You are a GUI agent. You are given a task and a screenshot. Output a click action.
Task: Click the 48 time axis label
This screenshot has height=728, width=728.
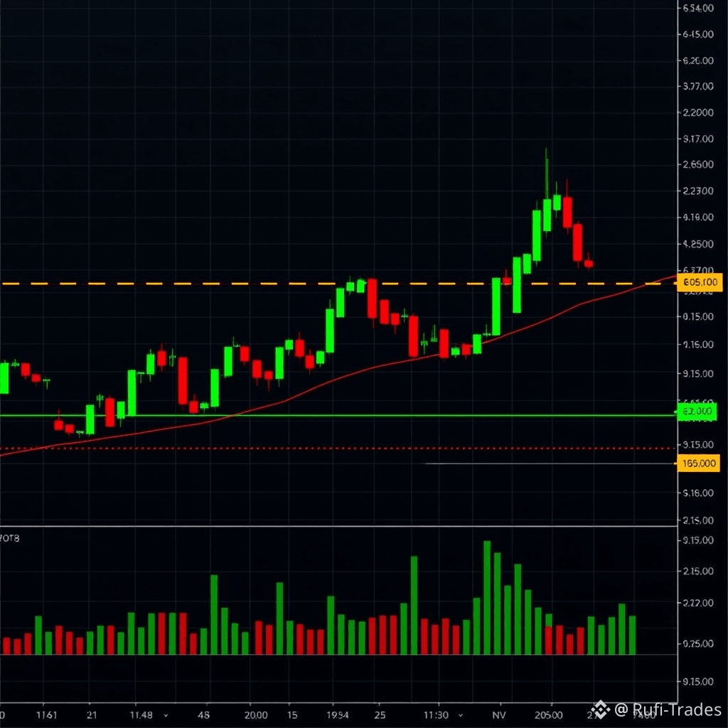(204, 715)
